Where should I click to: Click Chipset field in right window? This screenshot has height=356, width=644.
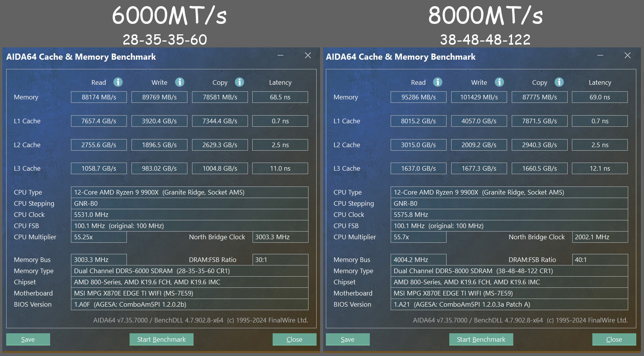(x=509, y=282)
